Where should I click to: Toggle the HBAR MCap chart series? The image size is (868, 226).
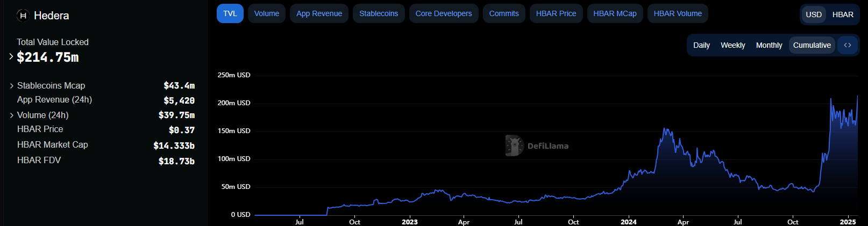point(615,13)
